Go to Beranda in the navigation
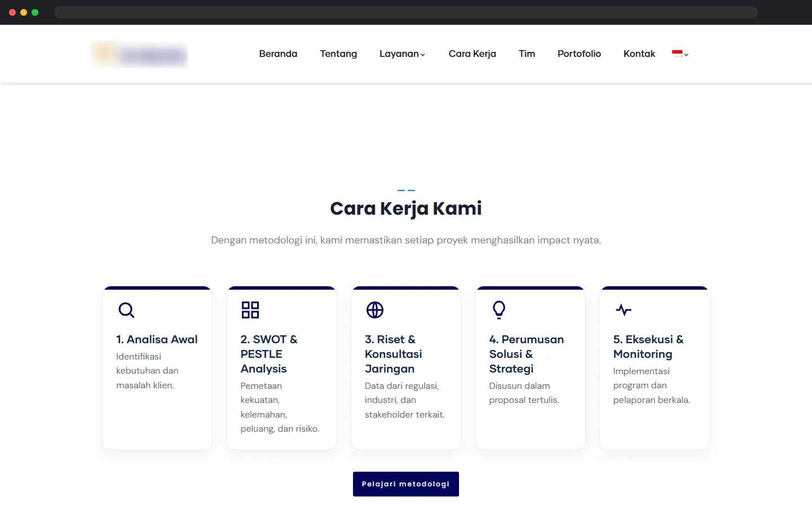Image resolution: width=812 pixels, height=532 pixels. point(278,54)
